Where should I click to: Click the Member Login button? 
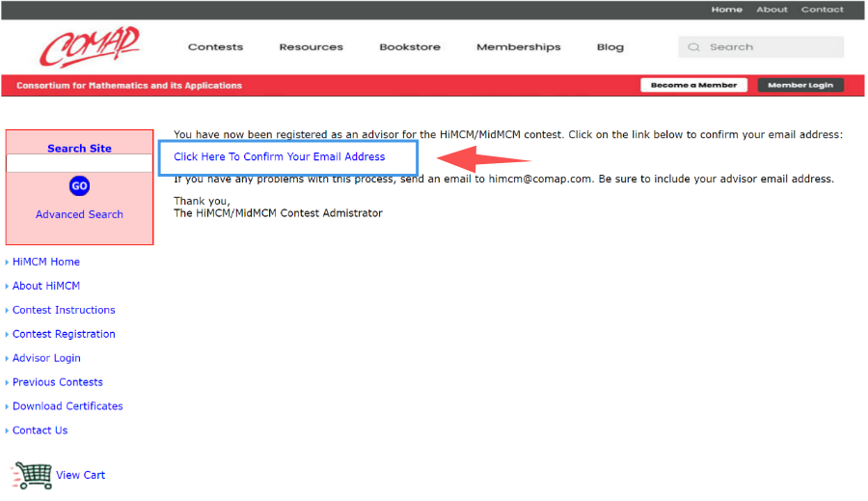point(800,85)
